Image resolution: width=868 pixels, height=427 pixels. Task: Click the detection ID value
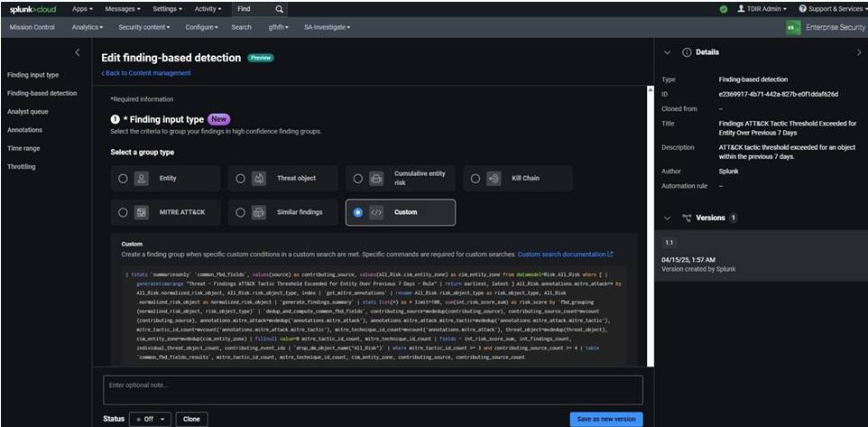[779, 94]
